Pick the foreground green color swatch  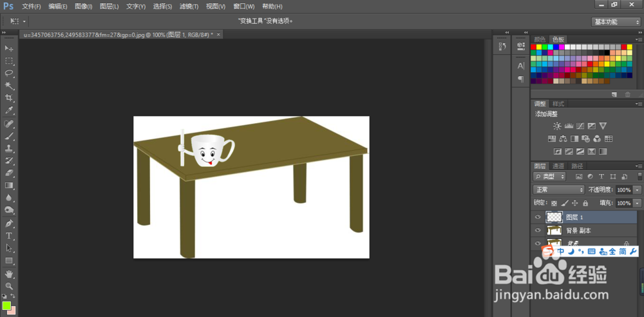point(6,305)
